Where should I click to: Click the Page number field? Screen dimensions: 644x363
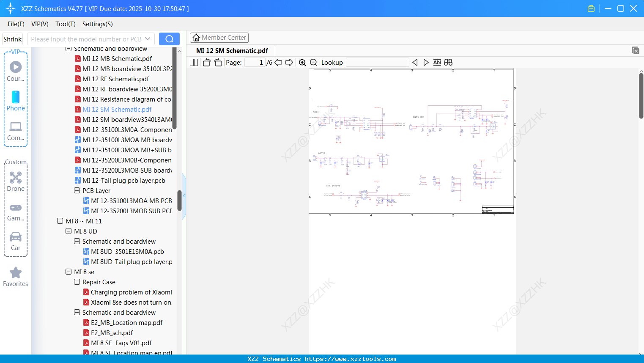click(x=255, y=62)
